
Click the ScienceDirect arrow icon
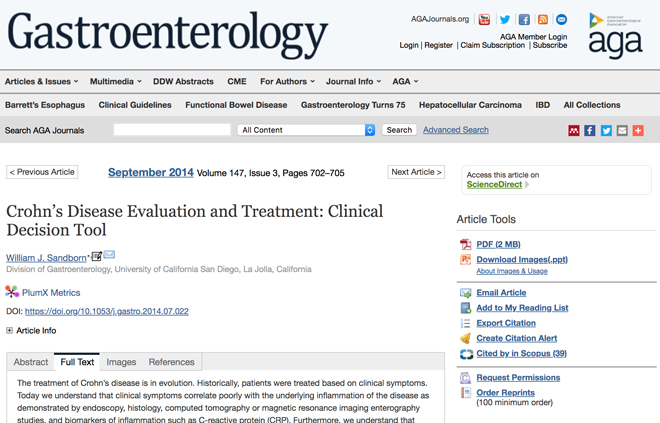(527, 184)
